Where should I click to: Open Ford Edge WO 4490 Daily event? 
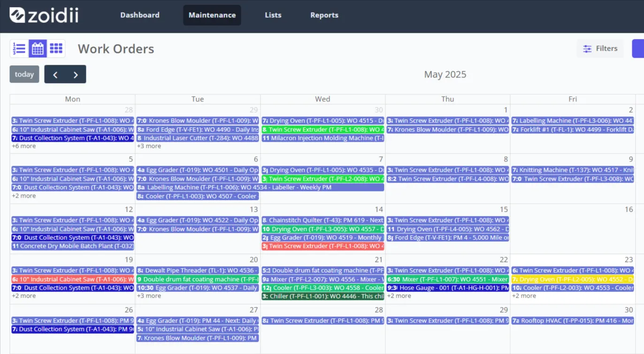198,130
